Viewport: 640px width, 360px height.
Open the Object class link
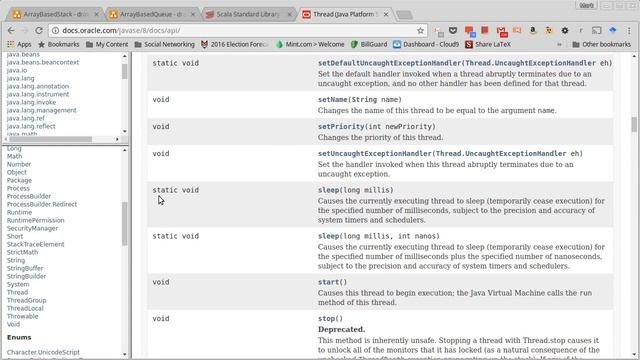(16, 172)
